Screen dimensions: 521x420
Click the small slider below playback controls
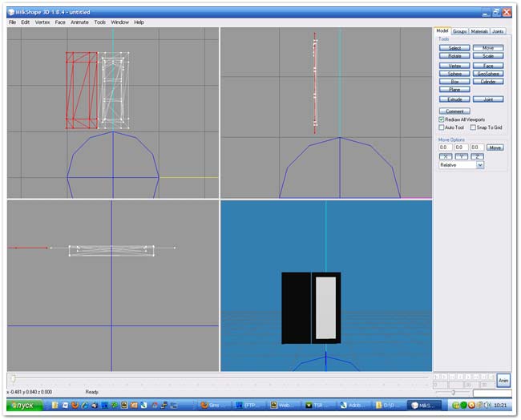[x=453, y=393]
